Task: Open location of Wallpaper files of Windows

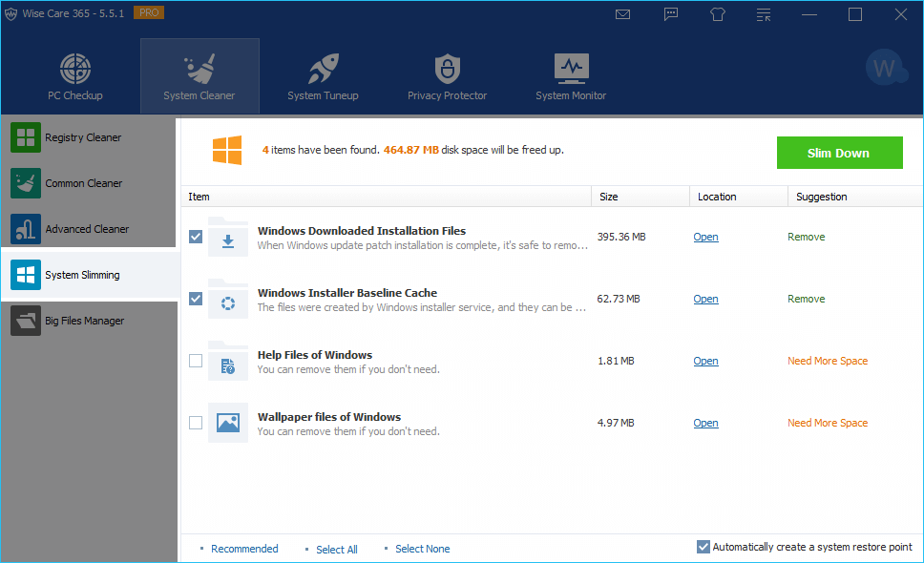Action: point(706,423)
